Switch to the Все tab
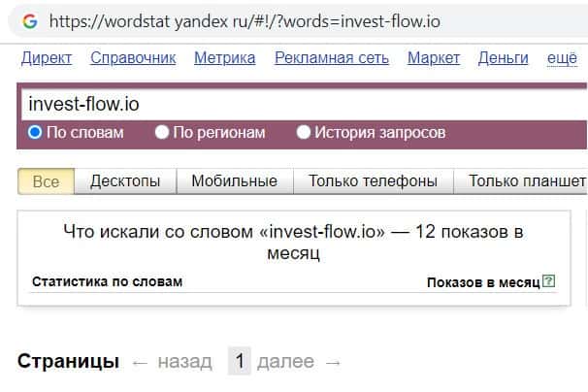Viewport: 588px width, 392px height. [47, 181]
